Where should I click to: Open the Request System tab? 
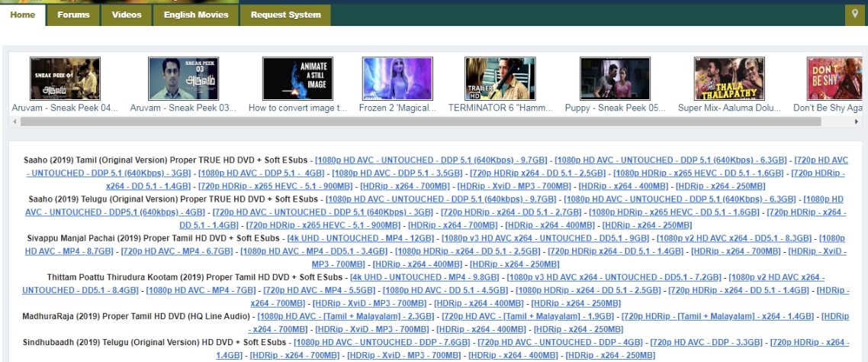coord(285,15)
